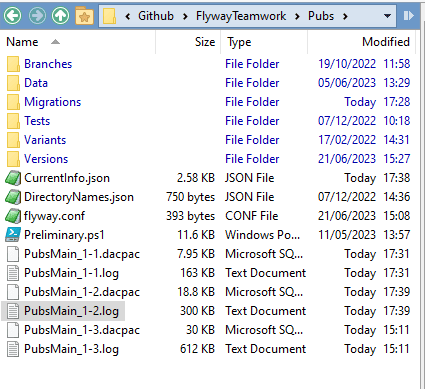Select the PubsMain_1-1.dacpac file name
This screenshot has height=389, width=425.
point(82,254)
